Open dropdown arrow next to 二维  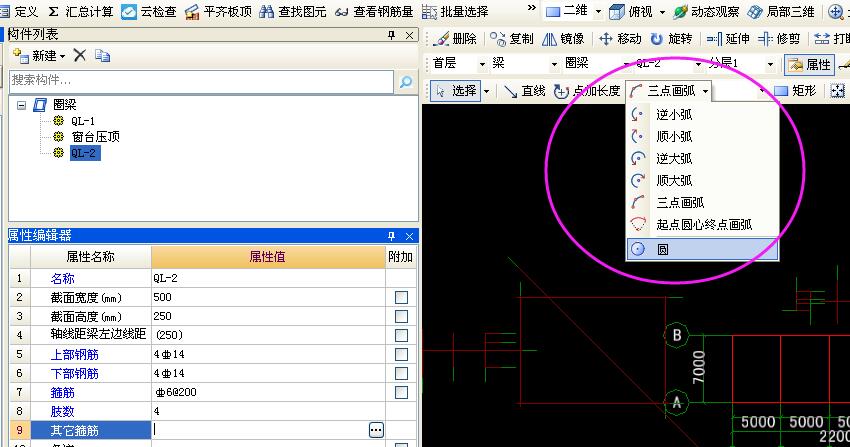[x=598, y=11]
